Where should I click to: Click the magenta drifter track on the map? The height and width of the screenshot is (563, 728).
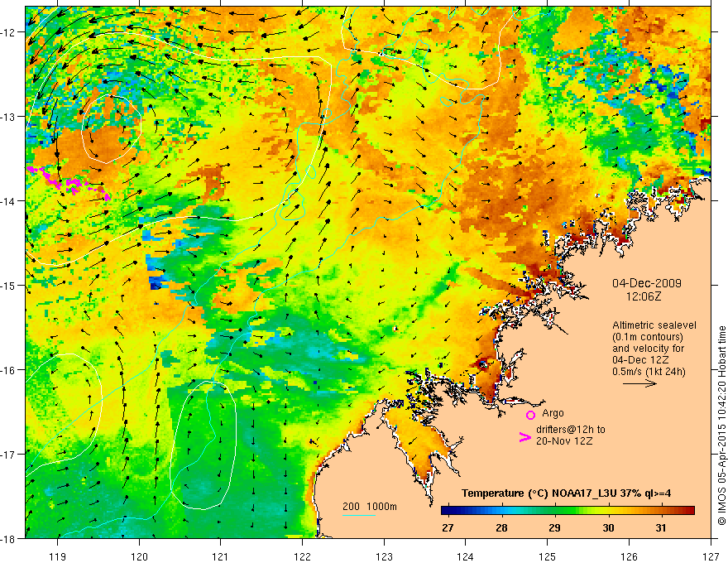click(x=68, y=183)
